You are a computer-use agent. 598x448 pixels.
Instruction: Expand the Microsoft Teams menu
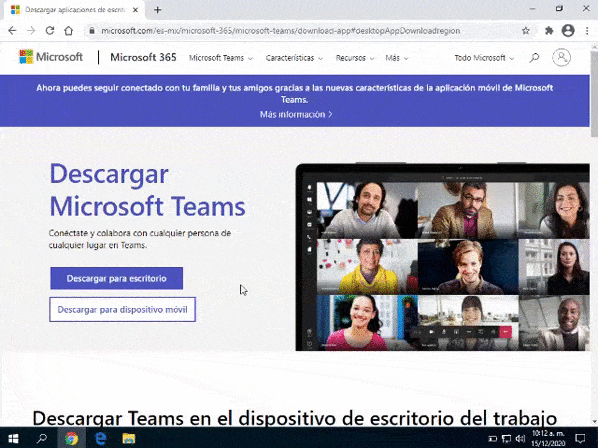(221, 58)
